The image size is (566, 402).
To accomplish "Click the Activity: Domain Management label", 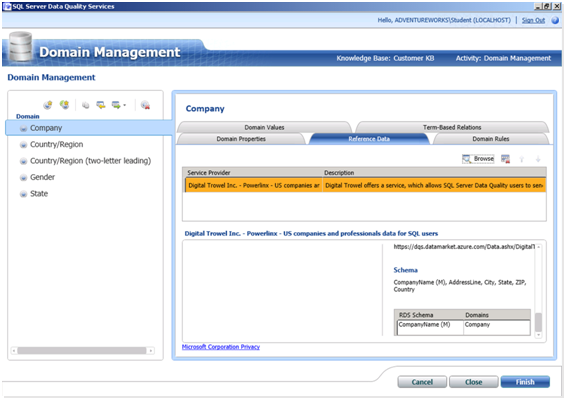I will click(x=503, y=58).
